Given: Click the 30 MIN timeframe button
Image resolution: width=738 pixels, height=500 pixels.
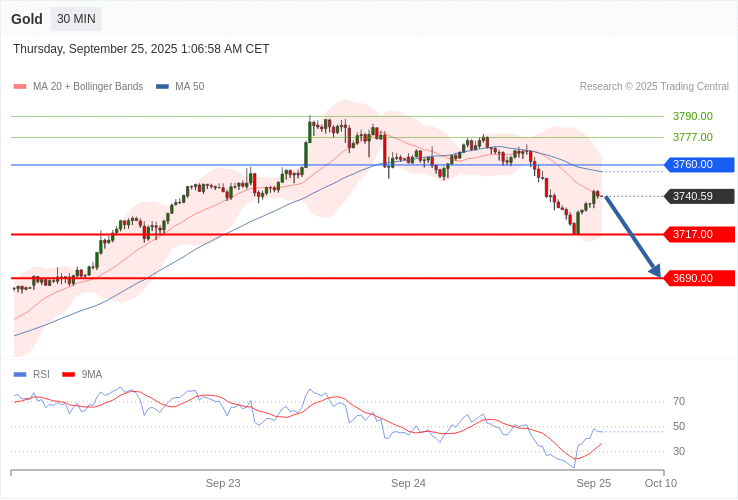Looking at the screenshot, I should click(76, 19).
